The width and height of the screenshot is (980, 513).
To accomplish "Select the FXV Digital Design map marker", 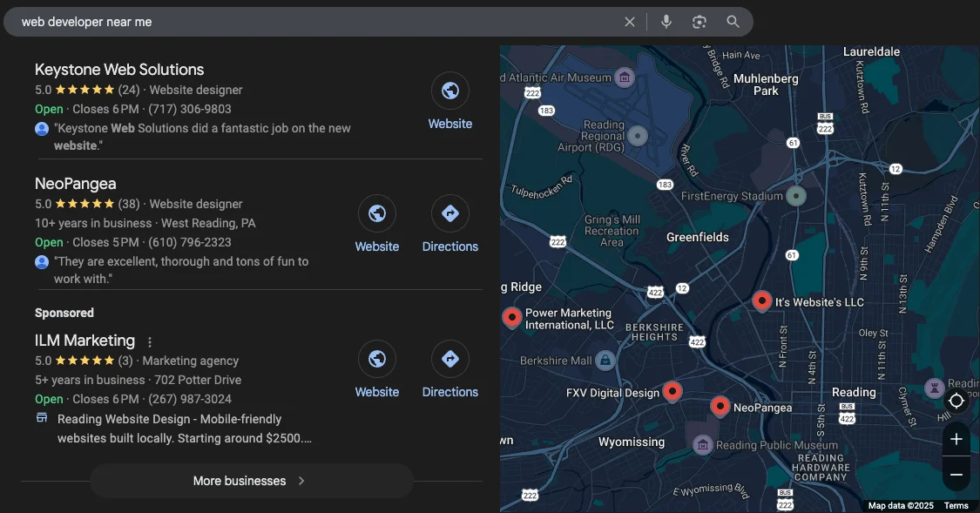I will [672, 391].
